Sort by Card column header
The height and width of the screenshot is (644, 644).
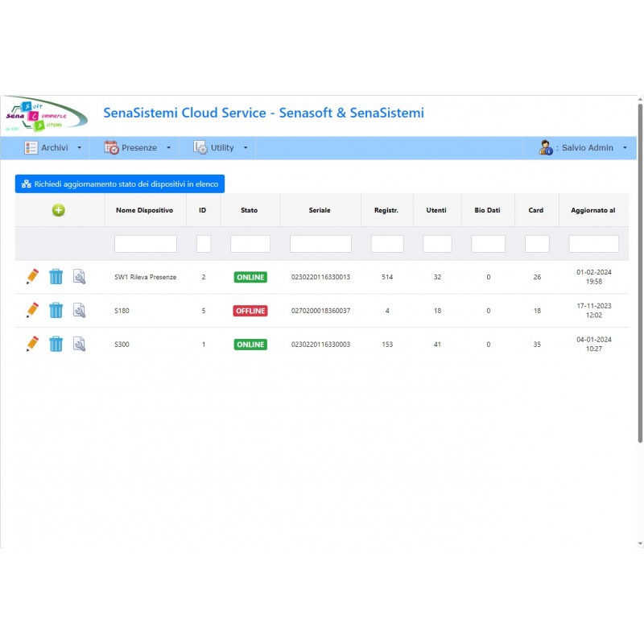click(x=536, y=210)
